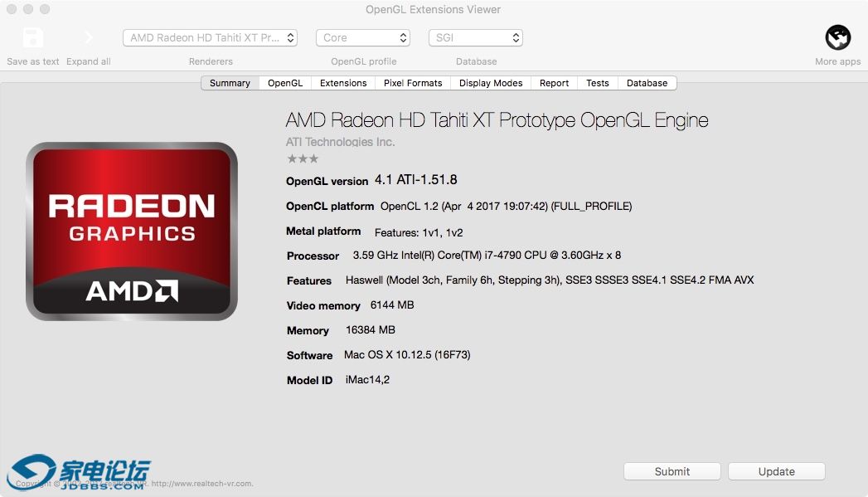The width and height of the screenshot is (868, 497).
Task: Click the Save as text floppy icon
Action: (x=32, y=38)
